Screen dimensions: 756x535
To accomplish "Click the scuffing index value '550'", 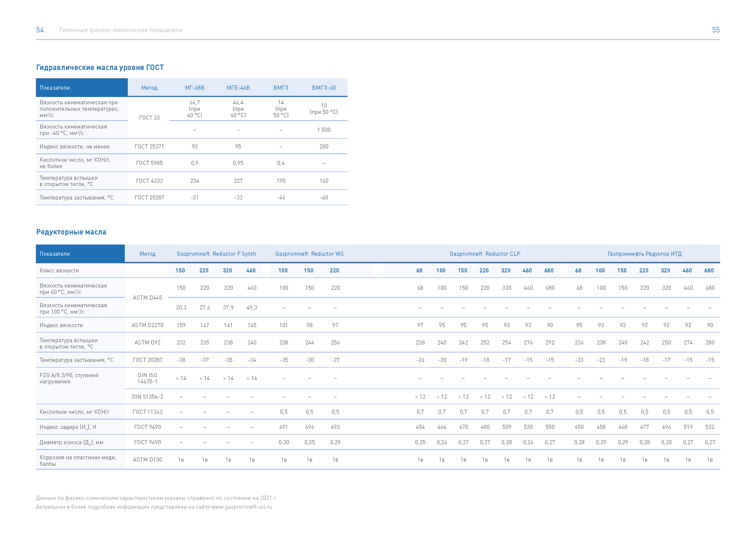I will [550, 427].
